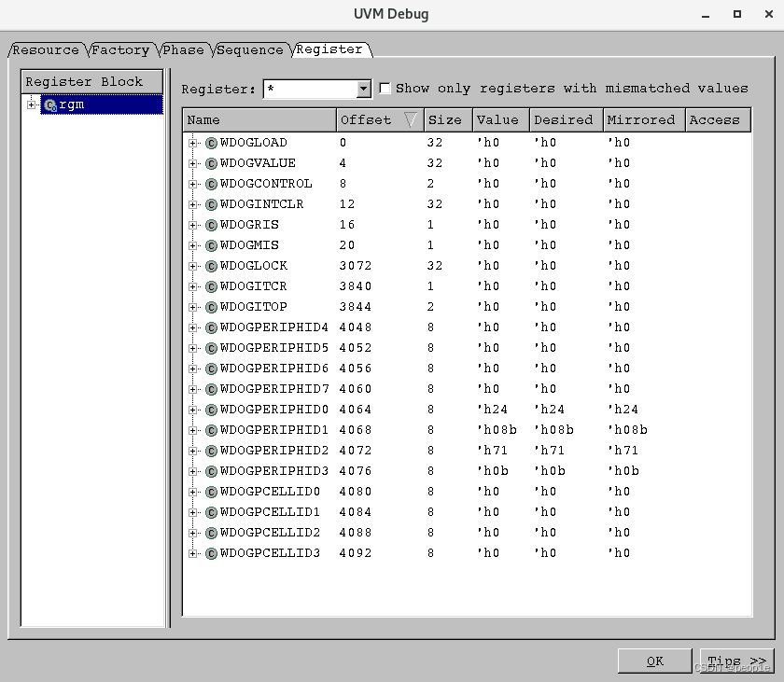This screenshot has width=784, height=682.
Task: Click the 3072 offset of WDOGLOCK
Action: pyautogui.click(x=356, y=266)
